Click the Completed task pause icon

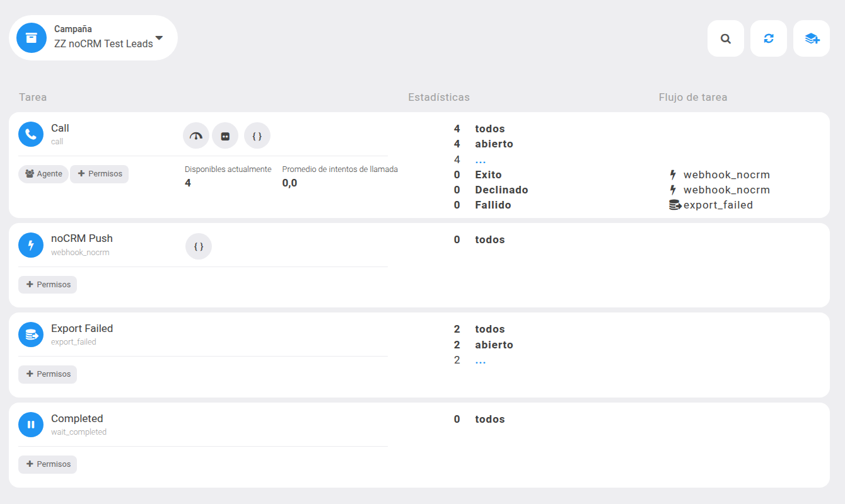click(x=31, y=425)
